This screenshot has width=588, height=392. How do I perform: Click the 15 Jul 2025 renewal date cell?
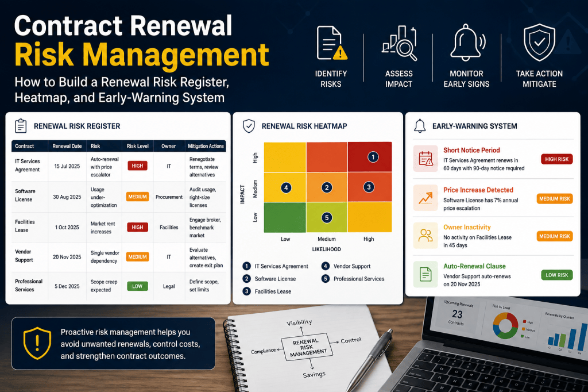(x=67, y=166)
